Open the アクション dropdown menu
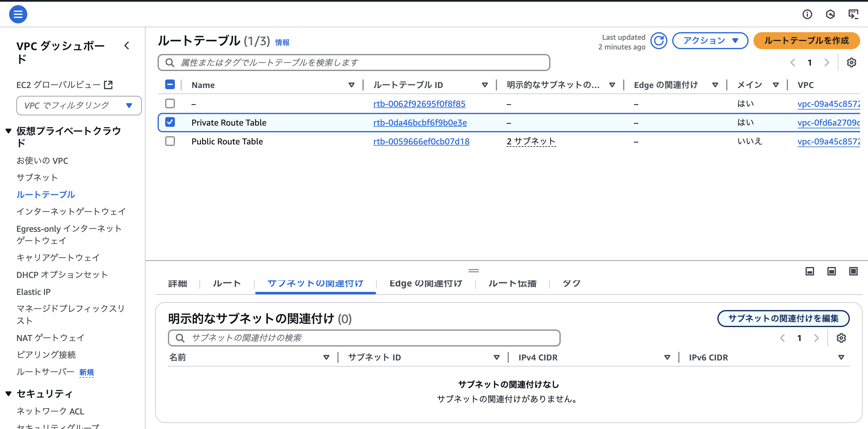868x429 pixels. coord(710,41)
